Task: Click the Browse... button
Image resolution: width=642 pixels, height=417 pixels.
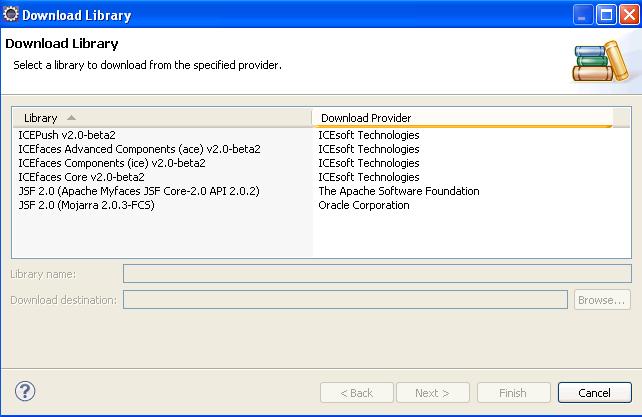Action: pos(602,300)
